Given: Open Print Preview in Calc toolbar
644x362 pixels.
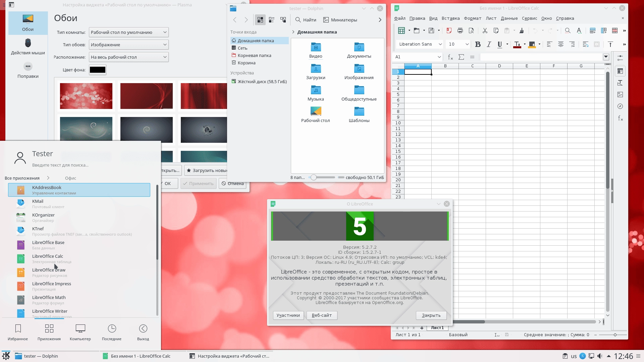Looking at the screenshot, I should pyautogui.click(x=471, y=31).
